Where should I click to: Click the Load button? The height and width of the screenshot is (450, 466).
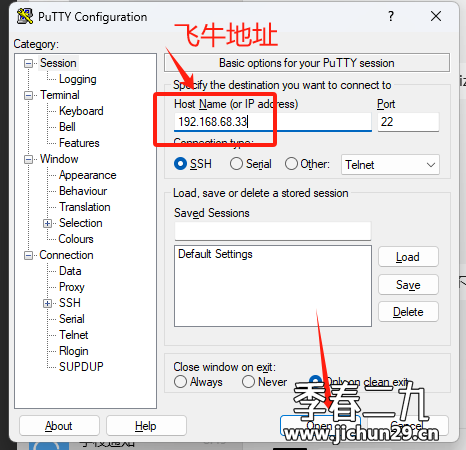408,257
